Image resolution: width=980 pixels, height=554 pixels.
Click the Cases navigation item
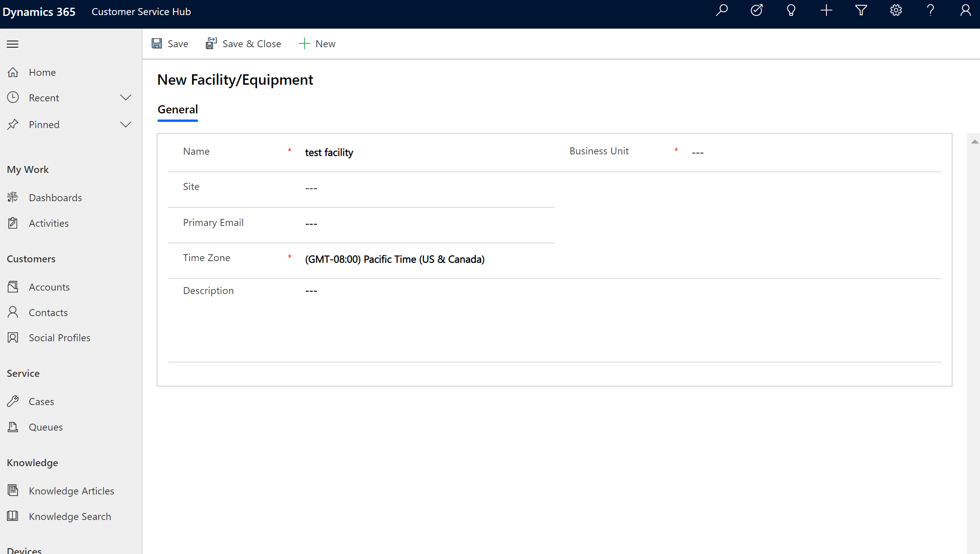point(40,401)
